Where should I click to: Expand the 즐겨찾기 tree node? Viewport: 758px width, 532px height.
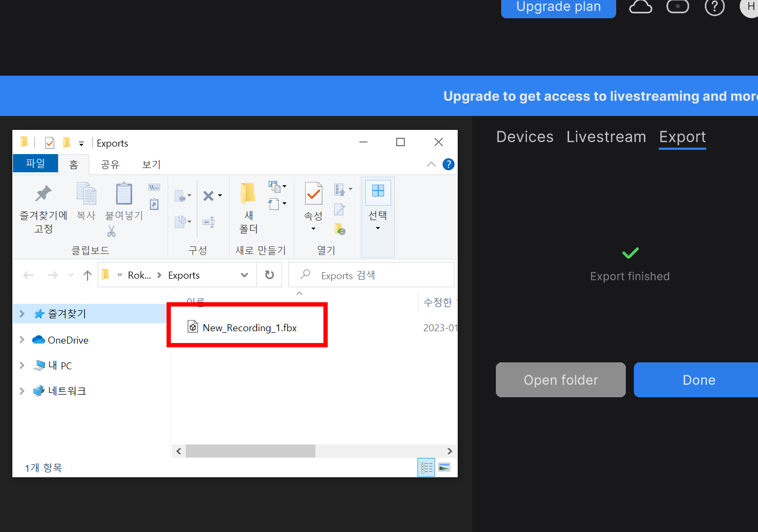click(22, 314)
